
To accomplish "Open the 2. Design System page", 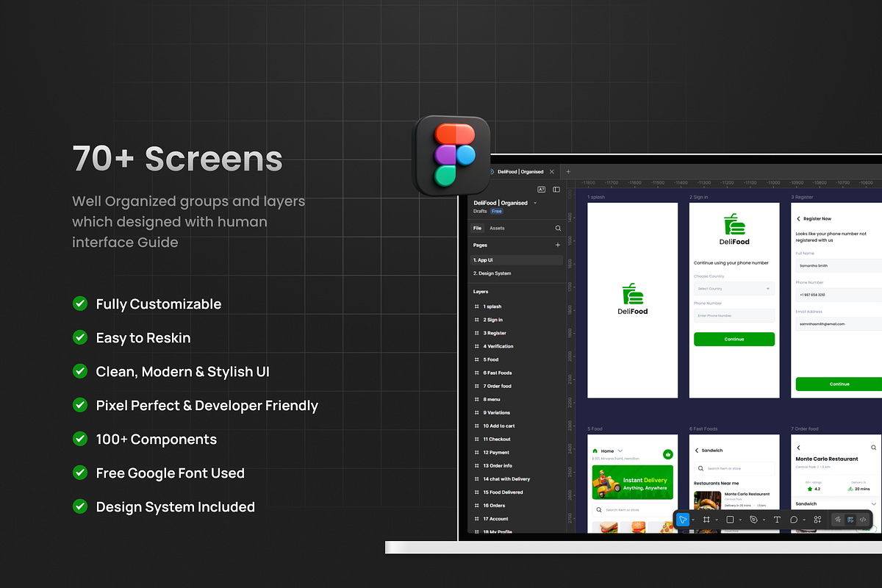I will [517, 273].
